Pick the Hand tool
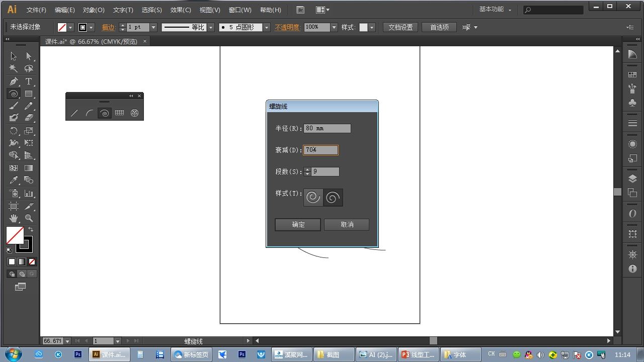 14,218
